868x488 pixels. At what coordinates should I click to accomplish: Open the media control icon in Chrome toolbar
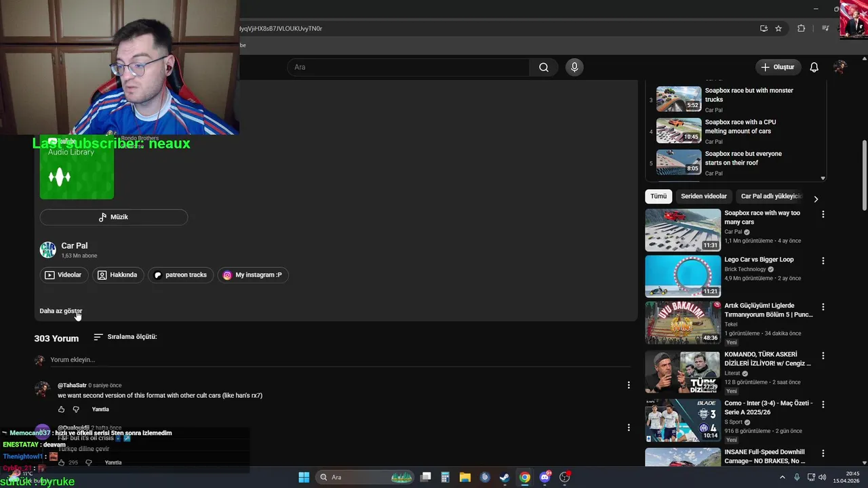tap(825, 28)
